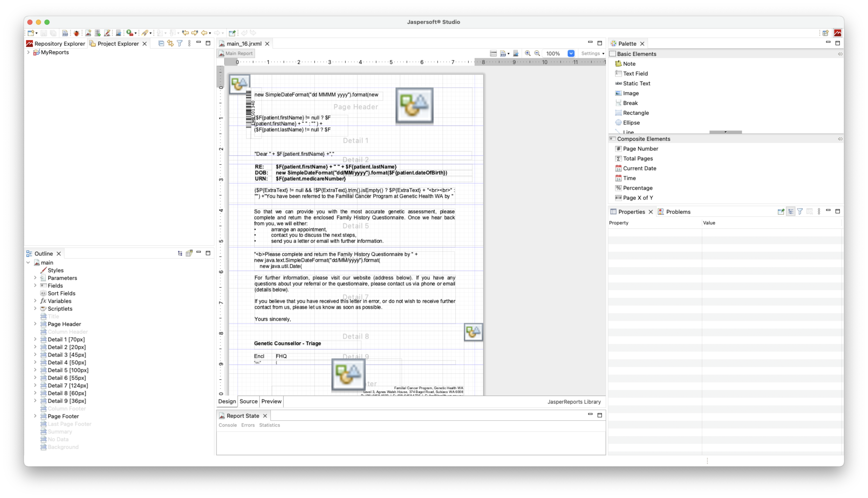Click the 100% zoom value field

[x=553, y=53]
